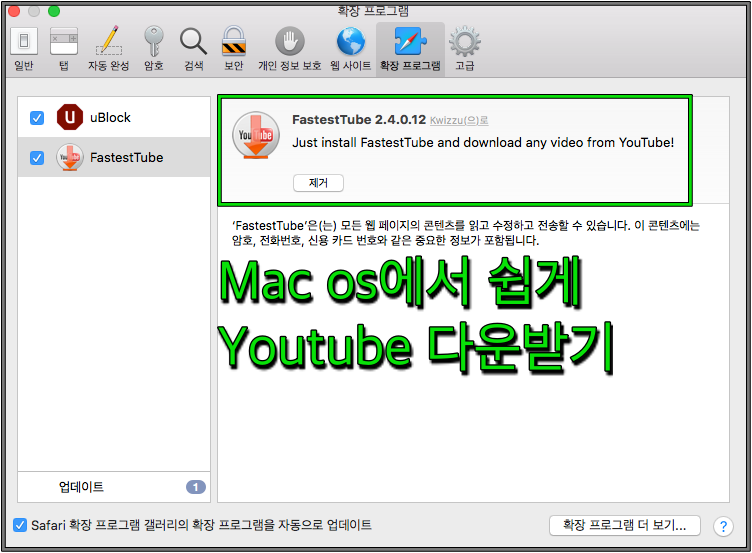Open the 검색 (Search) magnifier pane
The height and width of the screenshot is (553, 752).
tap(194, 49)
